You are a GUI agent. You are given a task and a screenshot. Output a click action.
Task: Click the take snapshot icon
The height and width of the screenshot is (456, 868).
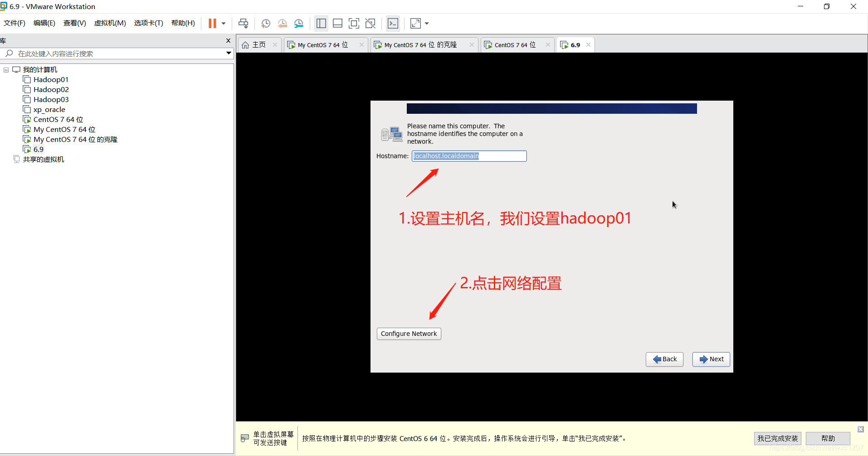[266, 24]
